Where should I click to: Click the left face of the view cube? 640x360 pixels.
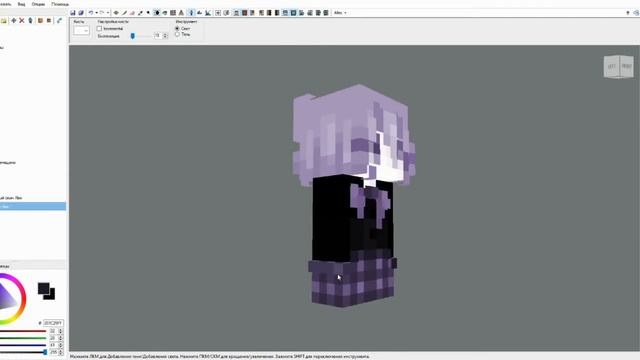tap(611, 67)
